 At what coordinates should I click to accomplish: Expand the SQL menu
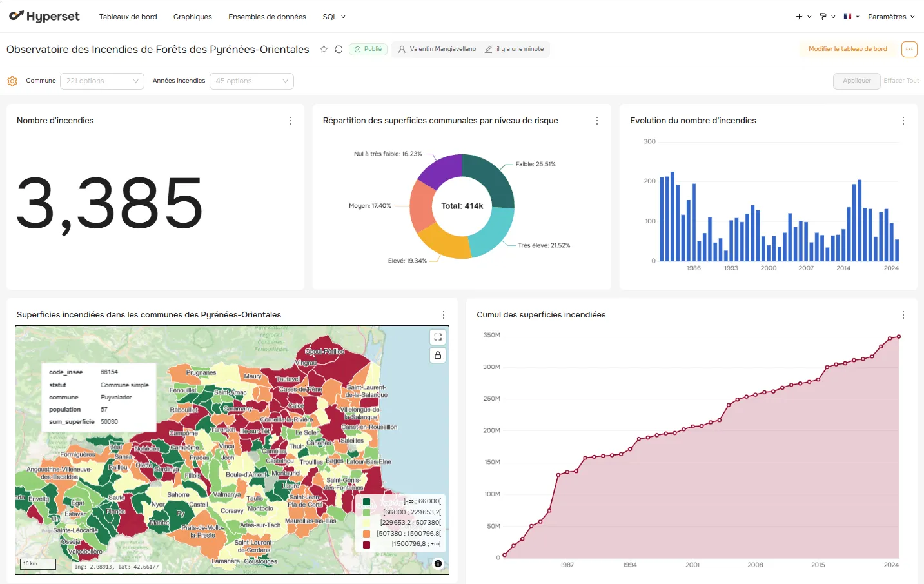334,17
